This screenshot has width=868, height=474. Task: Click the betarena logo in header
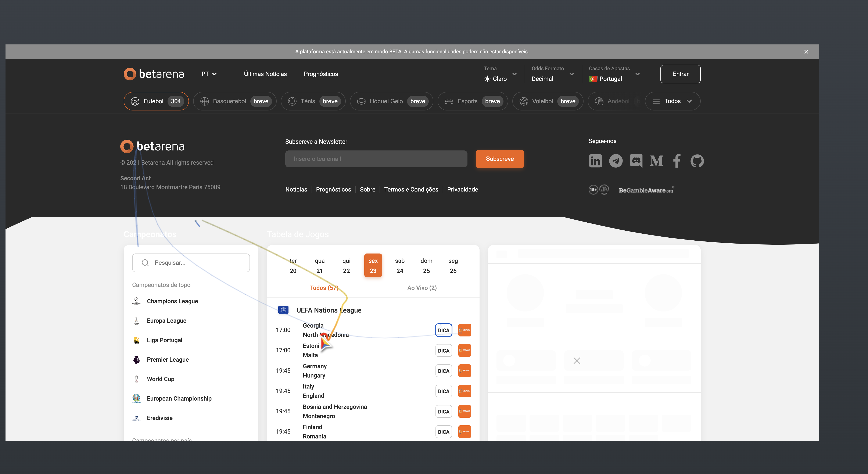coord(154,74)
